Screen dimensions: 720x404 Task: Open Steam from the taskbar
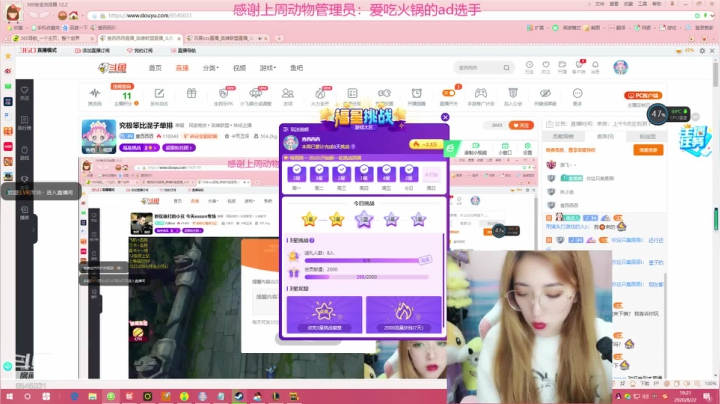pos(239,396)
